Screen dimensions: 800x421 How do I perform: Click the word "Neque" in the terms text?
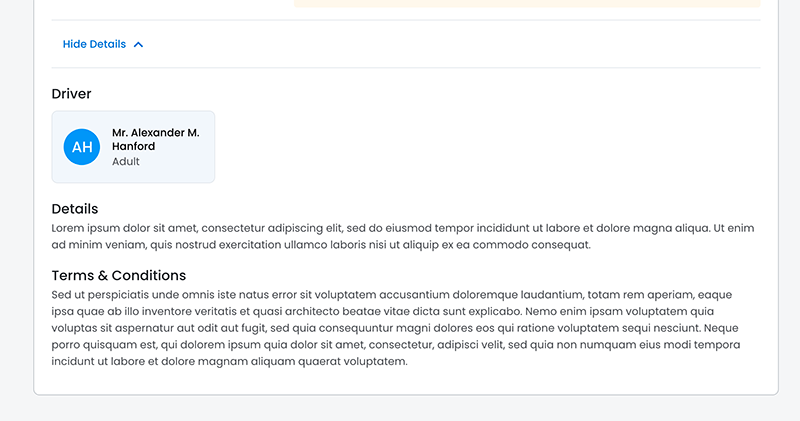tap(721, 328)
